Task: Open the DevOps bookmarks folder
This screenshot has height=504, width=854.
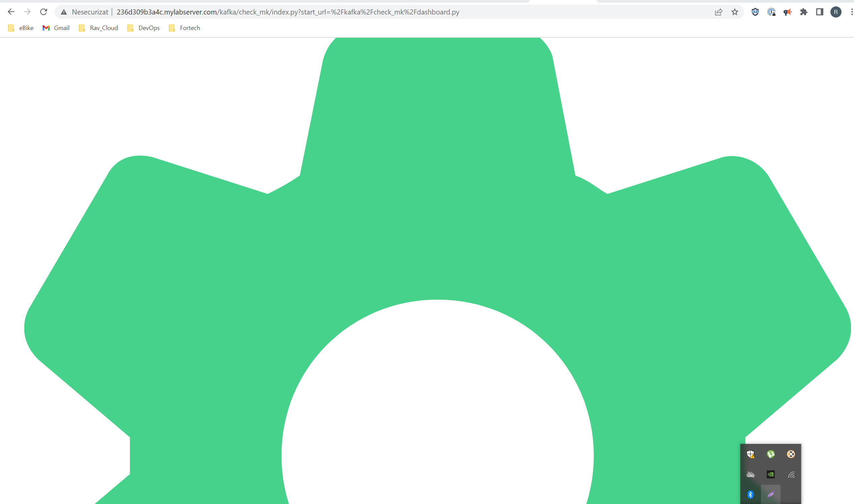Action: tap(144, 28)
